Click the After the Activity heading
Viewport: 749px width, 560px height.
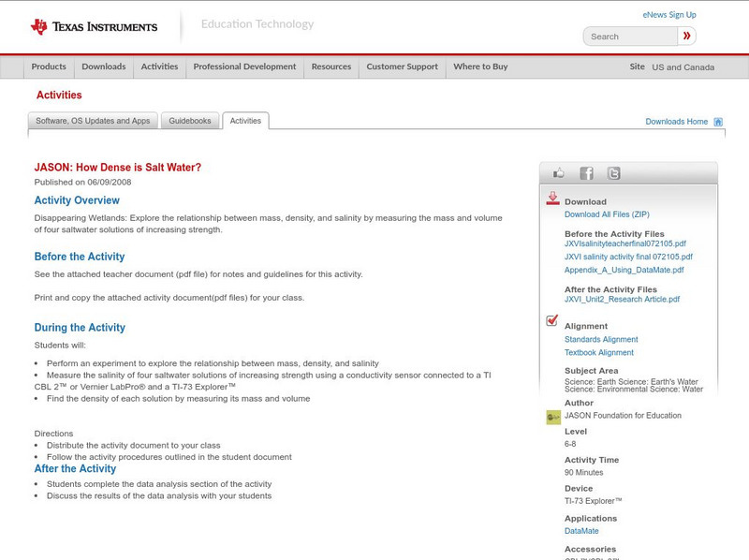[x=75, y=469]
